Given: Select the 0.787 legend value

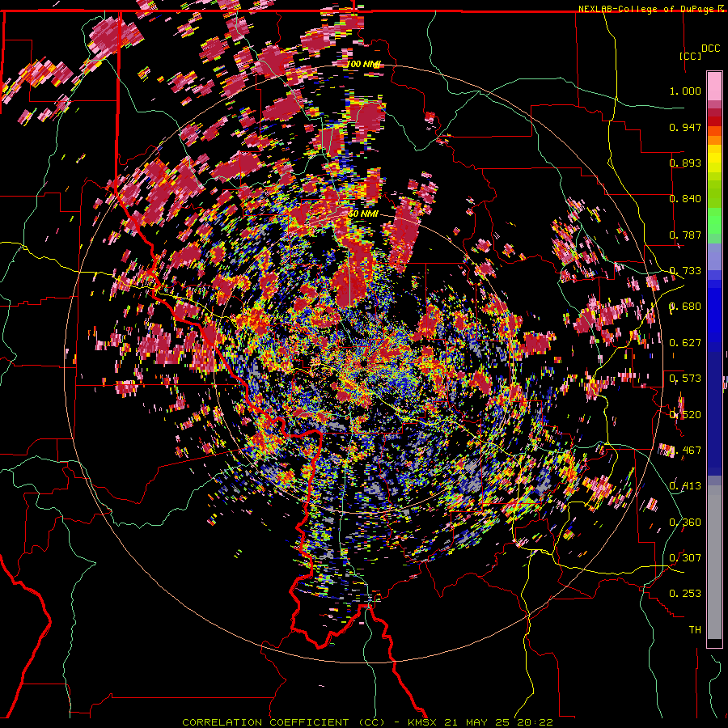Looking at the screenshot, I should (685, 235).
